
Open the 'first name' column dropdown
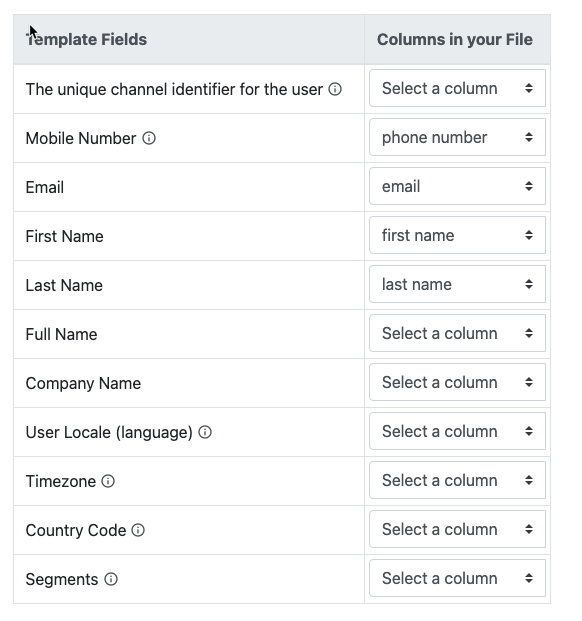tap(457, 235)
